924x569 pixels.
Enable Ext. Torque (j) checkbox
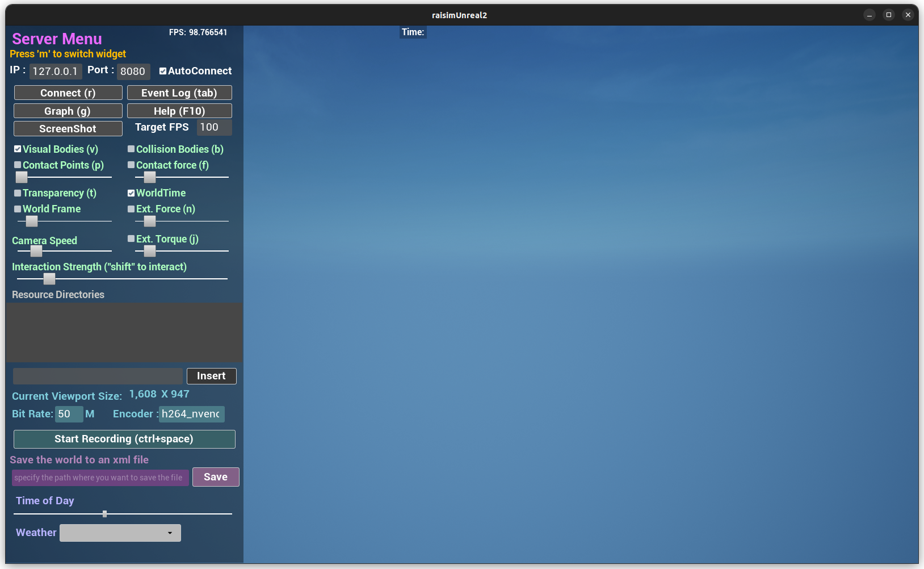click(x=131, y=239)
